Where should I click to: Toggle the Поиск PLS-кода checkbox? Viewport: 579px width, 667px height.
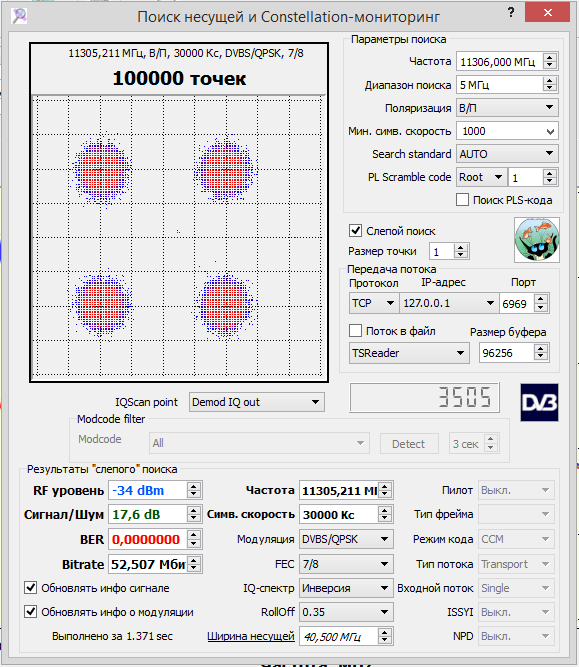point(462,200)
